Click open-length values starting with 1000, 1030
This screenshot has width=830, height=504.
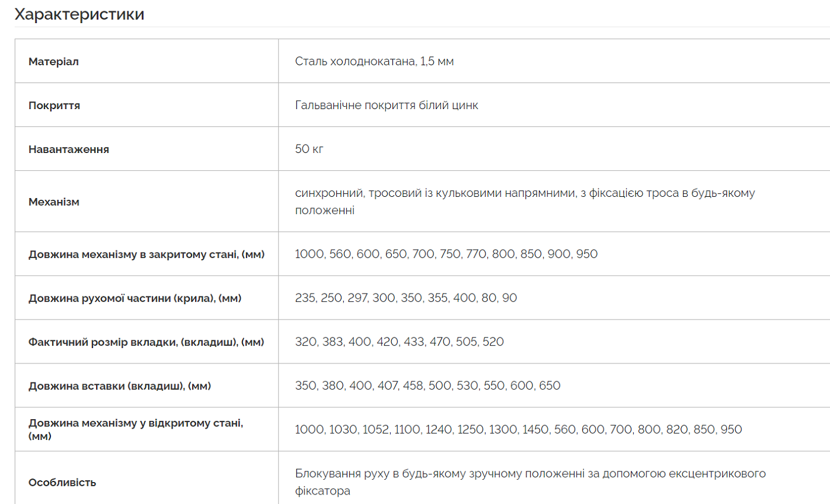[x=519, y=429]
